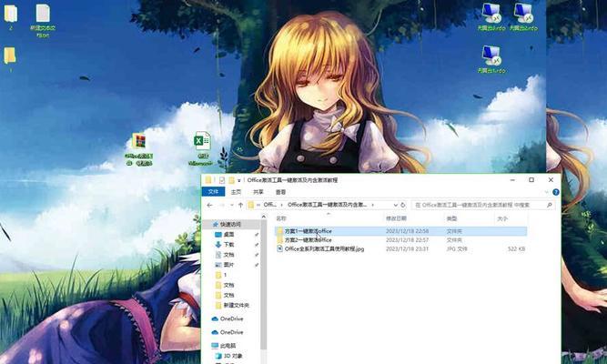Sort files by the 类型 column
The image size is (607, 364).
[x=451, y=218]
